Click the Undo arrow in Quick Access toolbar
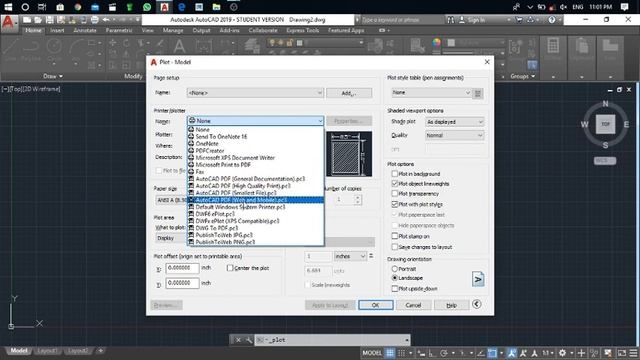 tap(106, 20)
